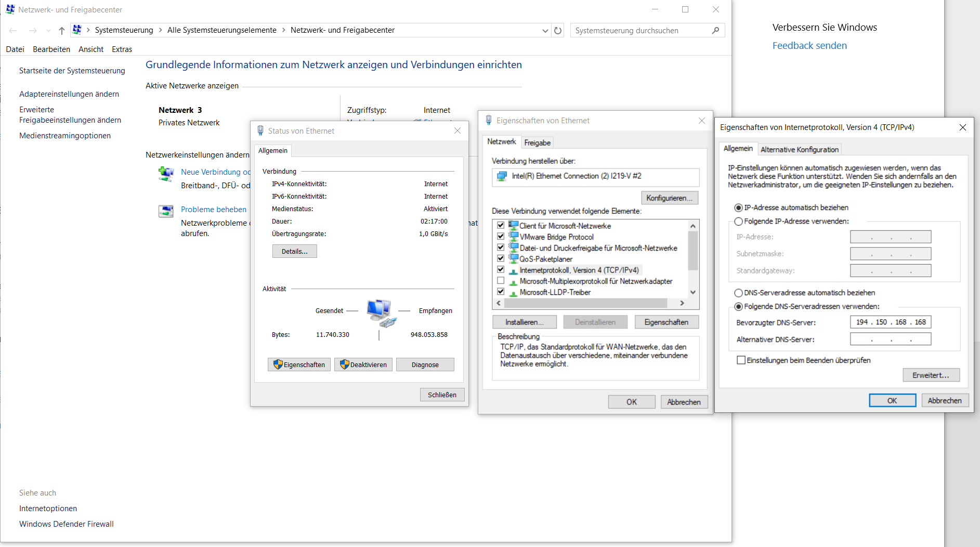Open the Feedback senden link
The image size is (980, 547).
(809, 46)
